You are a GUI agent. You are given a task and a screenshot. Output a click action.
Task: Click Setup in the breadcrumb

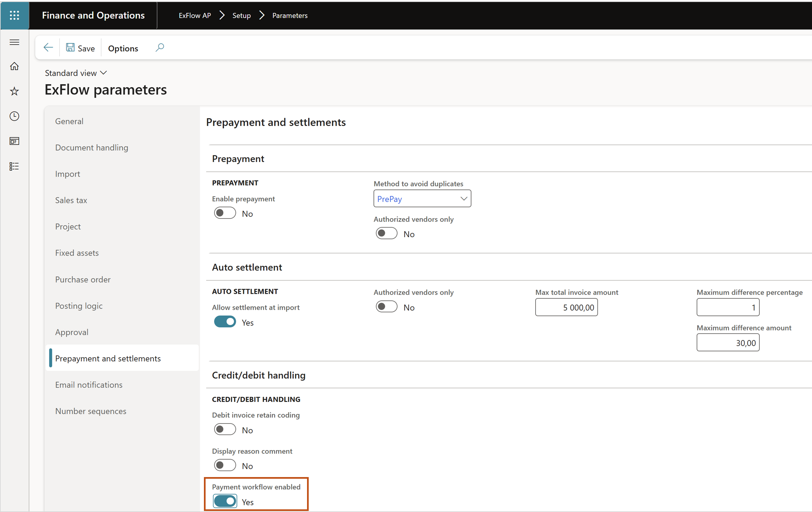tap(242, 16)
